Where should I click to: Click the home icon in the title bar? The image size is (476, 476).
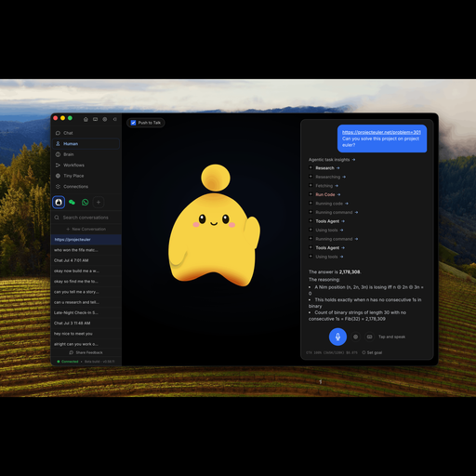(86, 119)
